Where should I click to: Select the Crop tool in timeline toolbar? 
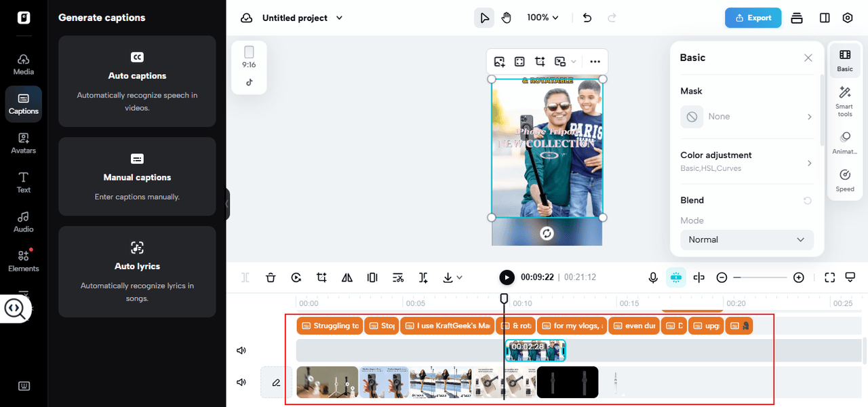[321, 277]
